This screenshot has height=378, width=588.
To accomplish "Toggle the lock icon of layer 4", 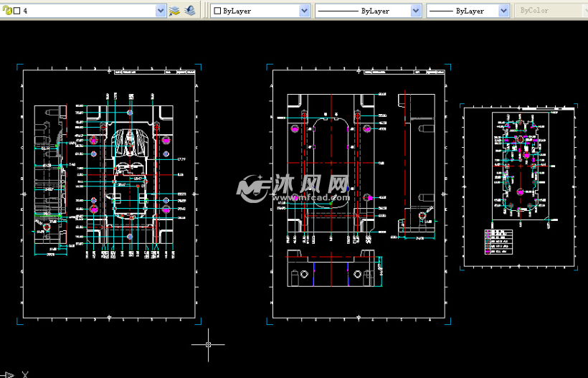I will tap(6, 11).
